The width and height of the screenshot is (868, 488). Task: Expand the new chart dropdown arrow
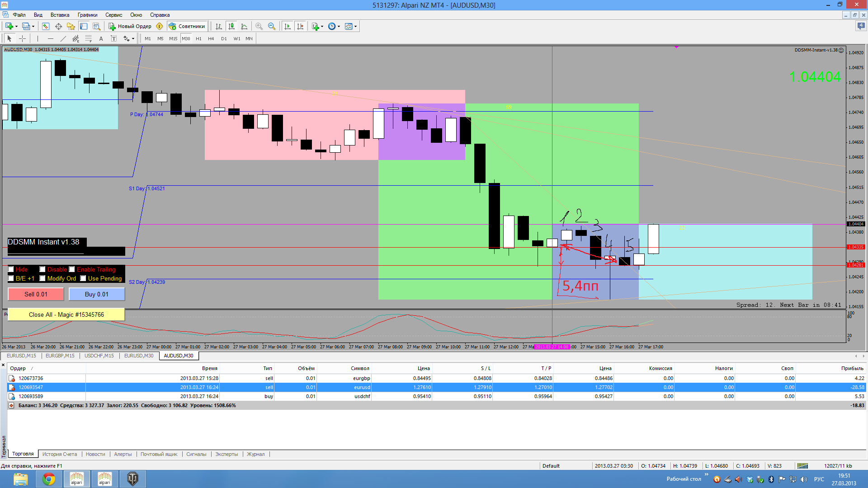coord(16,26)
